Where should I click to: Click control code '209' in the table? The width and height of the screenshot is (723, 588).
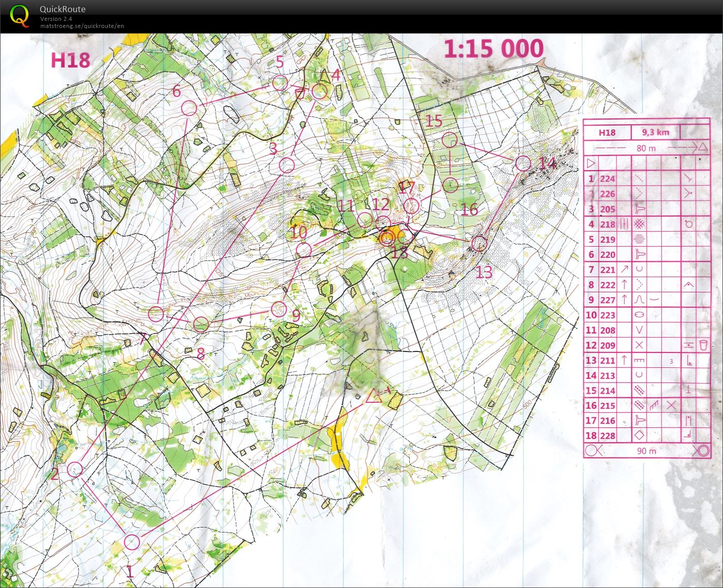point(608,345)
